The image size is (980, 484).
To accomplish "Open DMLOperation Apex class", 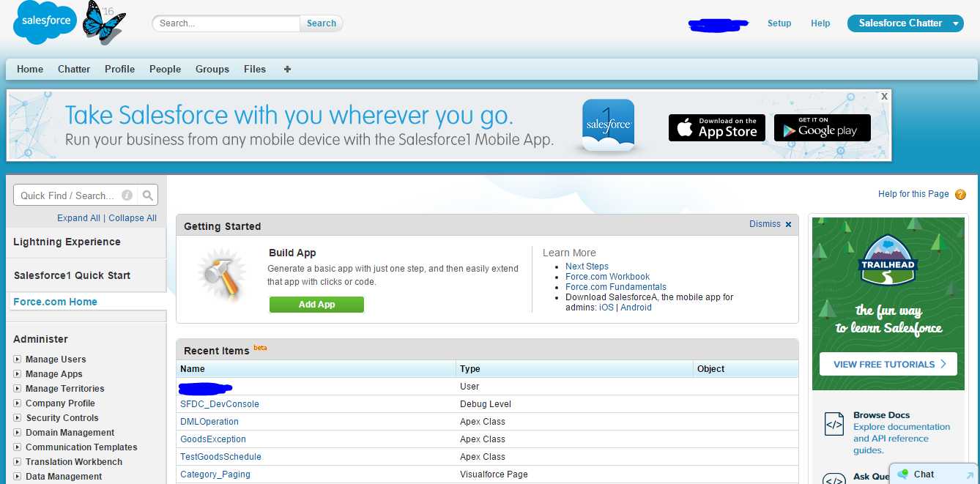I will 209,422.
